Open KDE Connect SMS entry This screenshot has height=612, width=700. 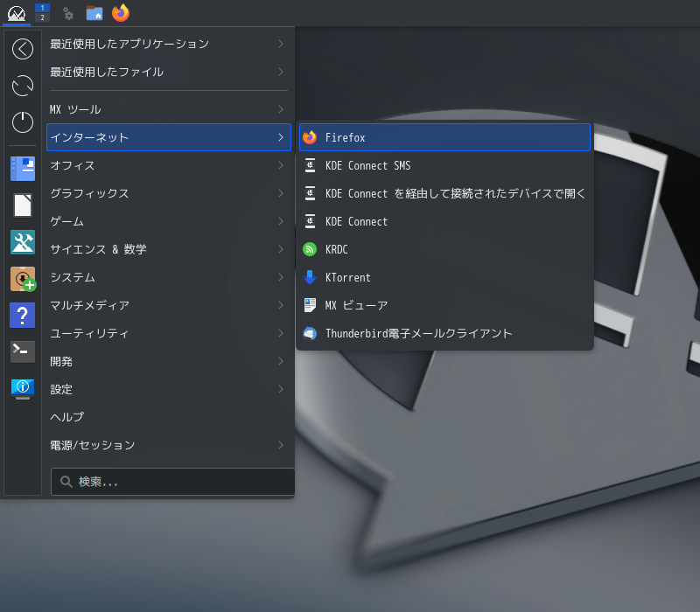coord(444,165)
